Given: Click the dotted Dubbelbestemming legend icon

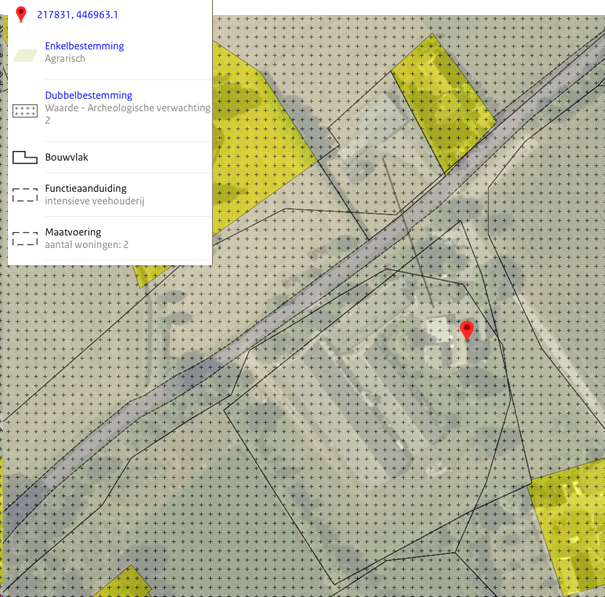Looking at the screenshot, I should [25, 111].
